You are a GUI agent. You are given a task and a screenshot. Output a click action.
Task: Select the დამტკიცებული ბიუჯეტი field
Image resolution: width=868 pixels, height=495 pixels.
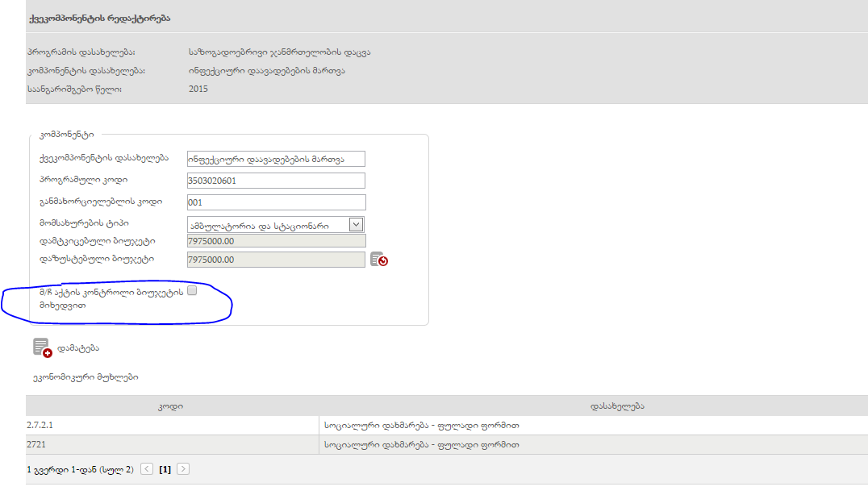[x=276, y=241]
